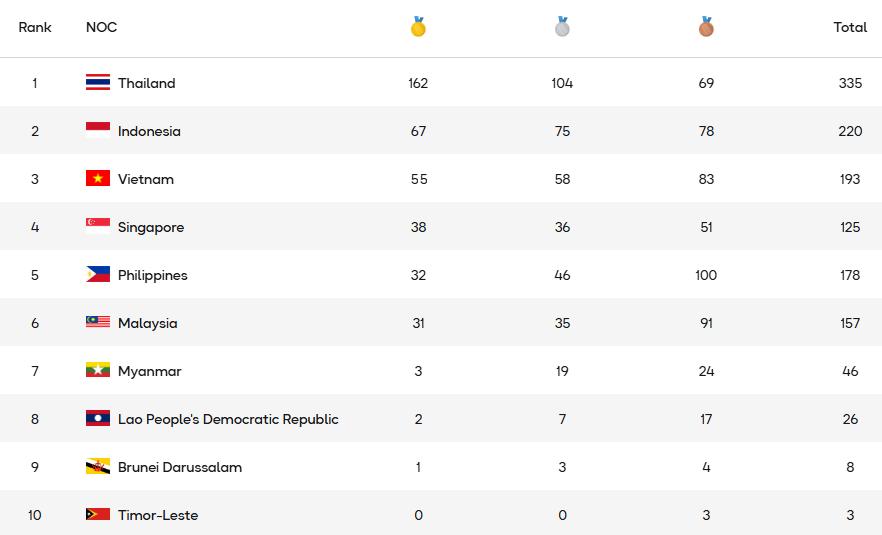Click the Malaysia flag icon
This screenshot has height=535, width=882.
[98, 323]
